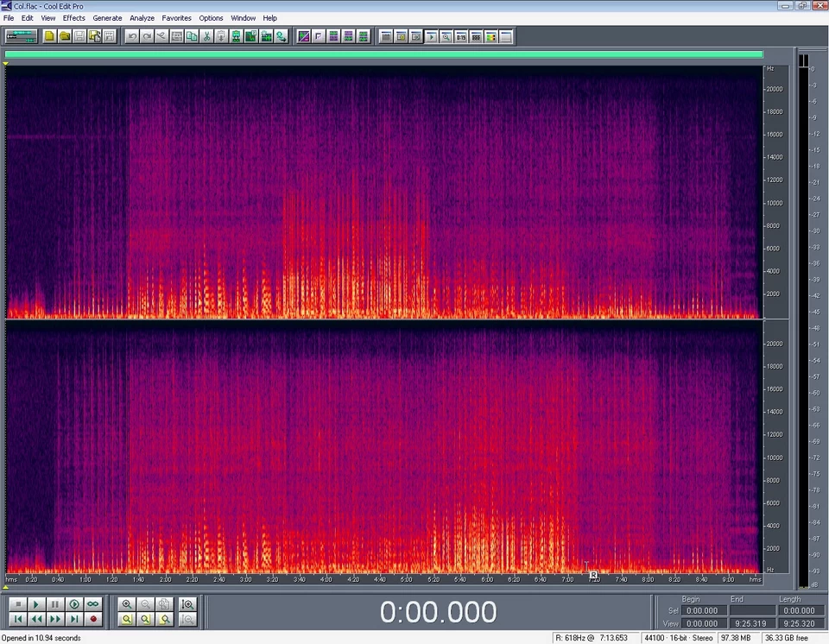Zoom in horizontally with the magnifier
The height and width of the screenshot is (644, 829).
coord(127,604)
